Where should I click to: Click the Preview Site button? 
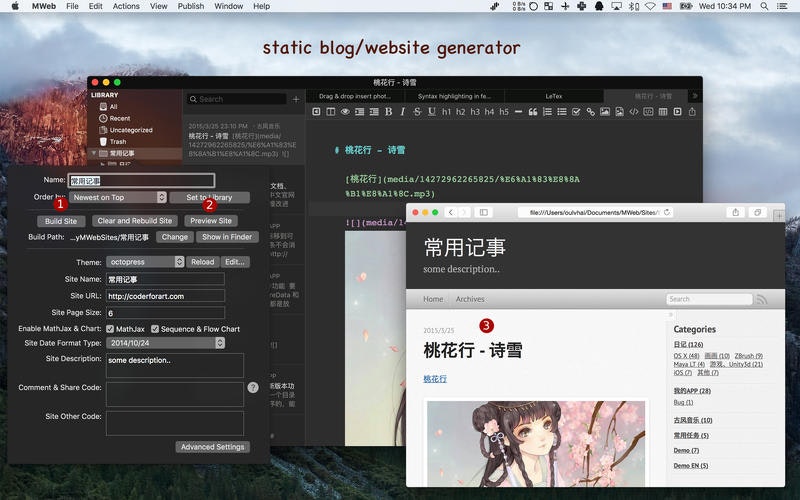click(211, 221)
